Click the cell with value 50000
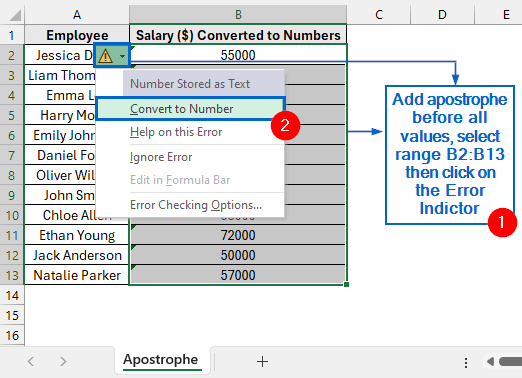The width and height of the screenshot is (522, 378). (238, 255)
